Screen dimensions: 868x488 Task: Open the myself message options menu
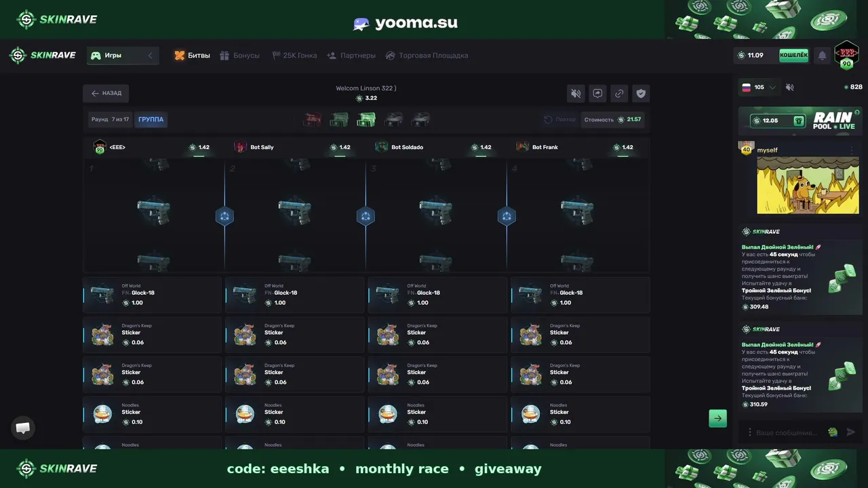click(852, 150)
